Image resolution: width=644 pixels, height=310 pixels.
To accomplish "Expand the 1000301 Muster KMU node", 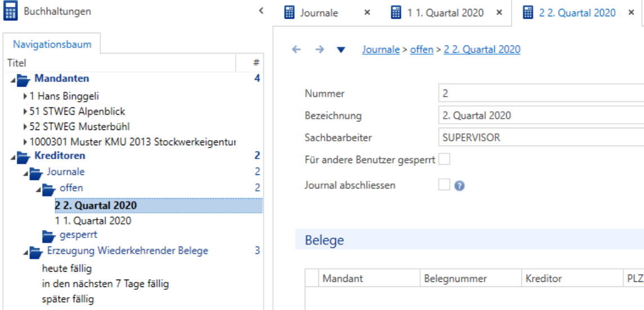I will tap(26, 142).
